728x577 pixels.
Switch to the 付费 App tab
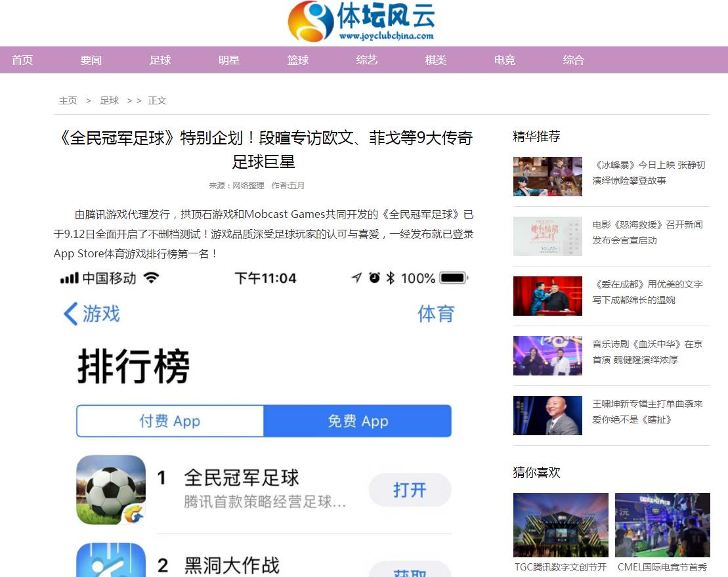click(x=170, y=421)
